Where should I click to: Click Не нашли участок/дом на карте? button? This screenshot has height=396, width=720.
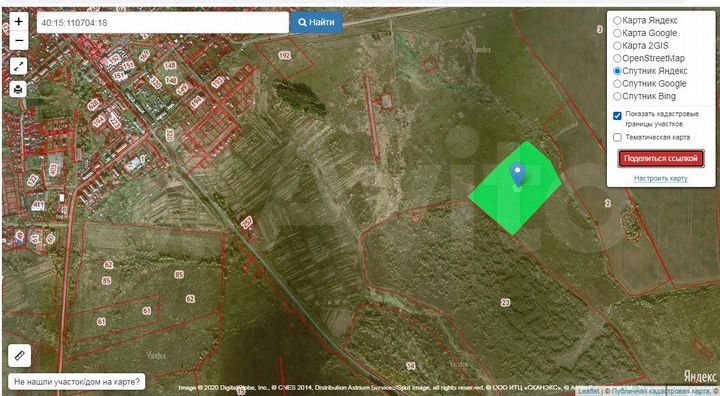point(77,382)
